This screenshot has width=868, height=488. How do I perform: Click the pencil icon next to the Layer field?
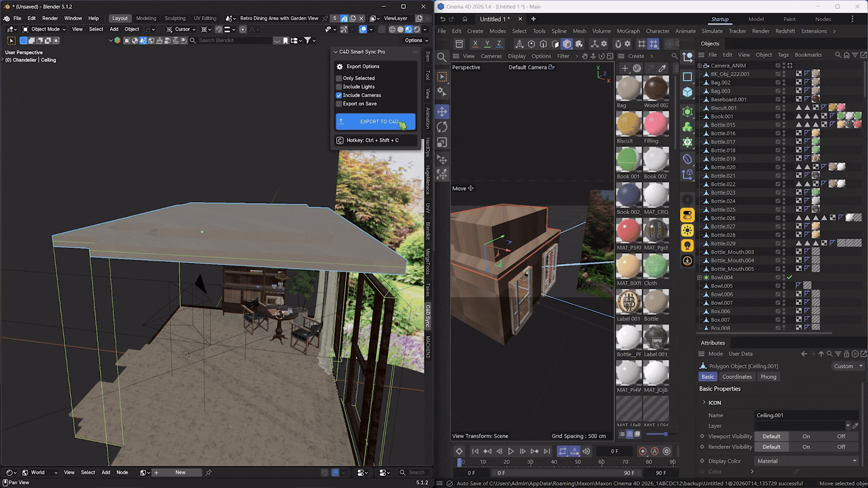pyautogui.click(x=855, y=426)
